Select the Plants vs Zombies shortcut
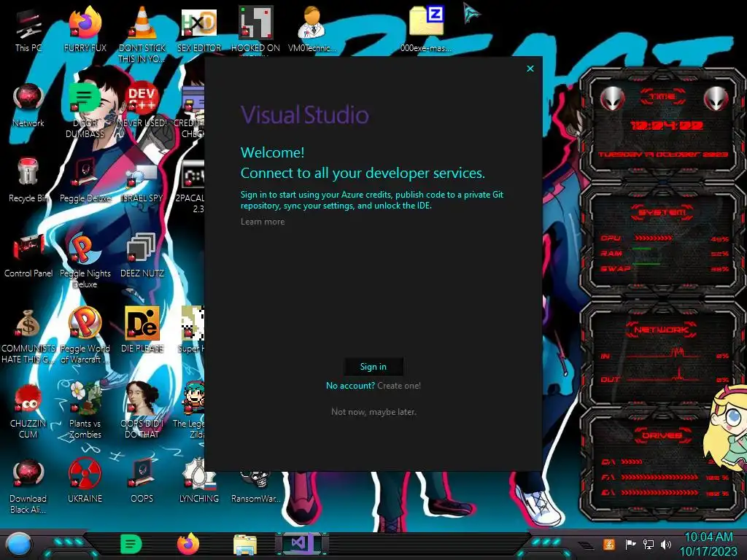Screen dimensions: 747x560 [85, 411]
